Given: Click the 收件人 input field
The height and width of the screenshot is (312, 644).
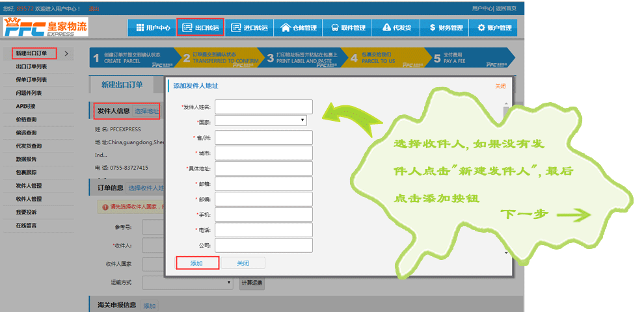Looking at the screenshot, I should [x=154, y=246].
